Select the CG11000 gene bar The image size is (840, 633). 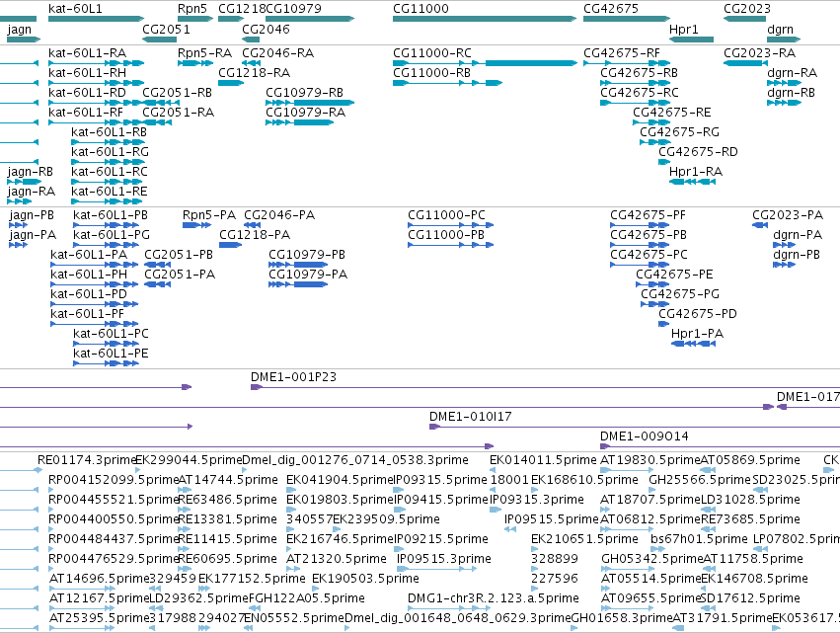click(x=485, y=19)
